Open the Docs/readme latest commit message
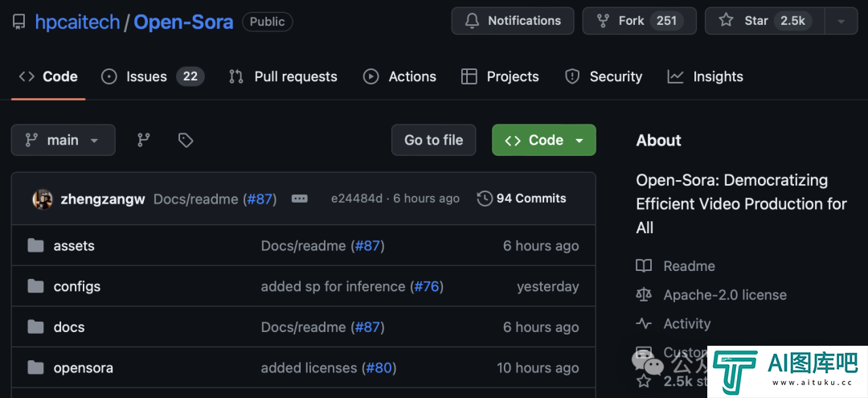The image size is (868, 398). pyautogui.click(x=195, y=199)
